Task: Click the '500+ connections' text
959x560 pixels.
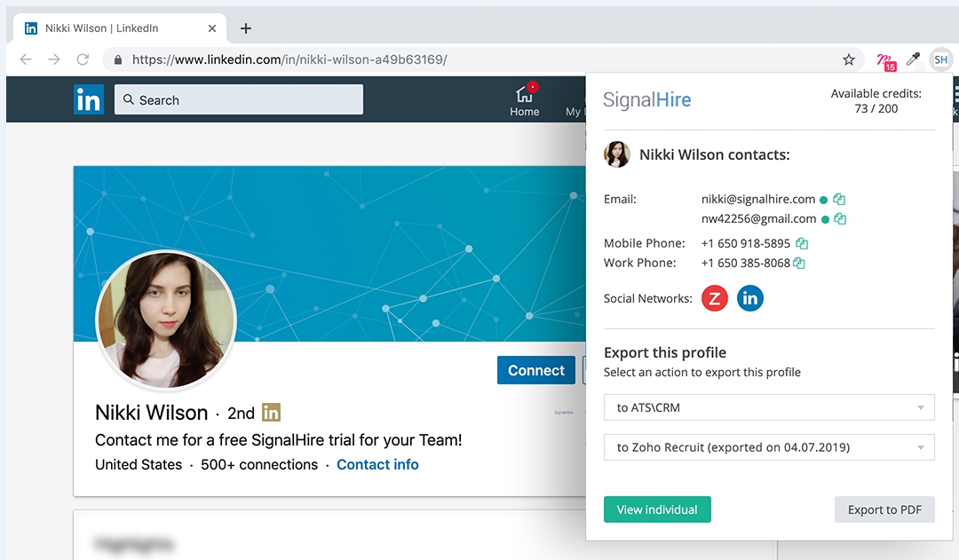Action: (259, 465)
